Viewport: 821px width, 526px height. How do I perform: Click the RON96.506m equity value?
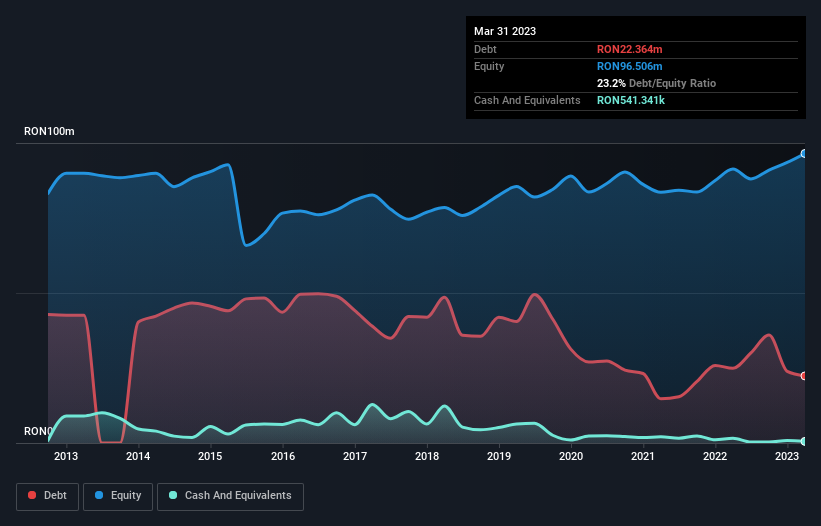629,66
